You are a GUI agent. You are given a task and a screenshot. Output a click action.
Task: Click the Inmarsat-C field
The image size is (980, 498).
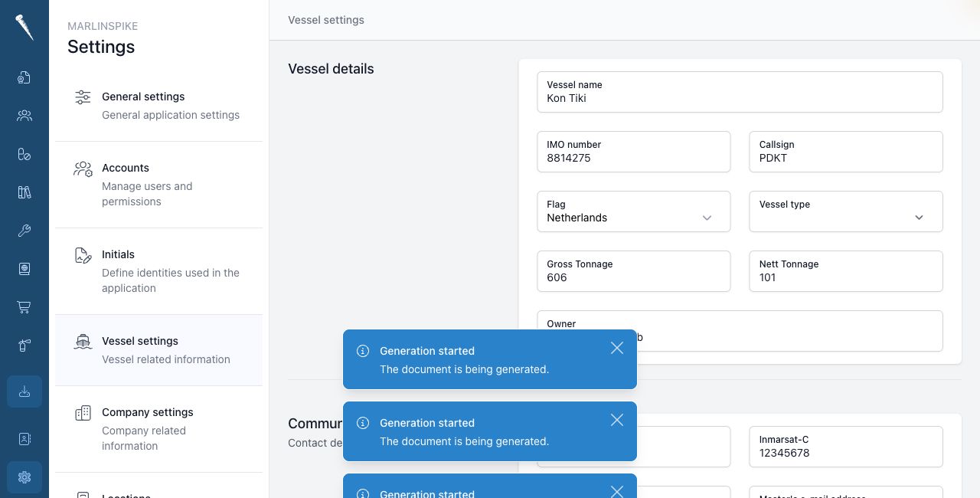coord(846,447)
